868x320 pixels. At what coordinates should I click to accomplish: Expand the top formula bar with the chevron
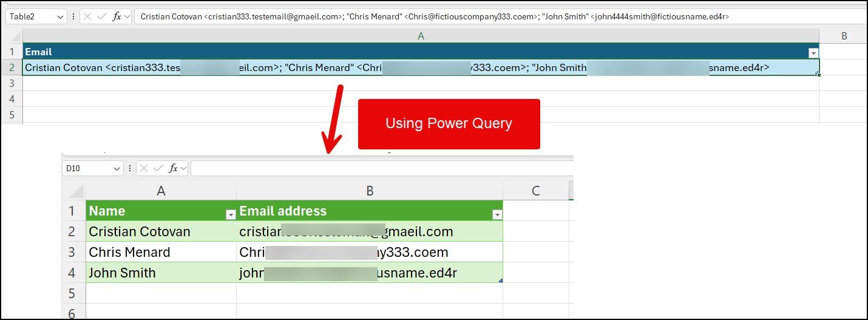(x=127, y=17)
